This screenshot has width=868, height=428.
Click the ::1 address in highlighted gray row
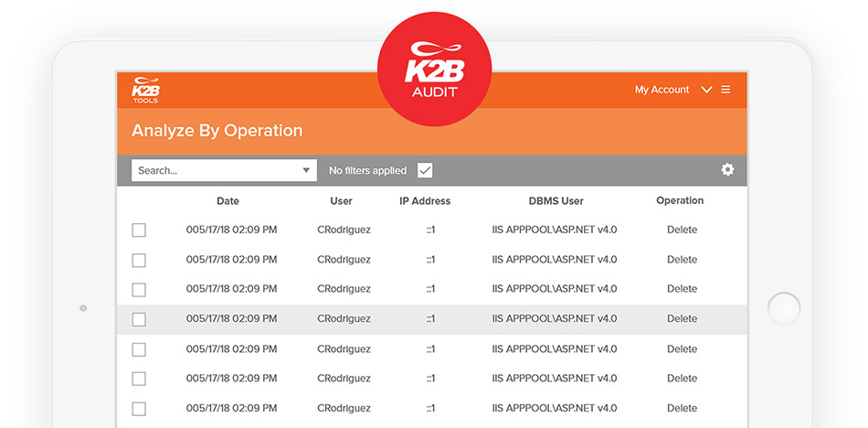[x=430, y=319]
